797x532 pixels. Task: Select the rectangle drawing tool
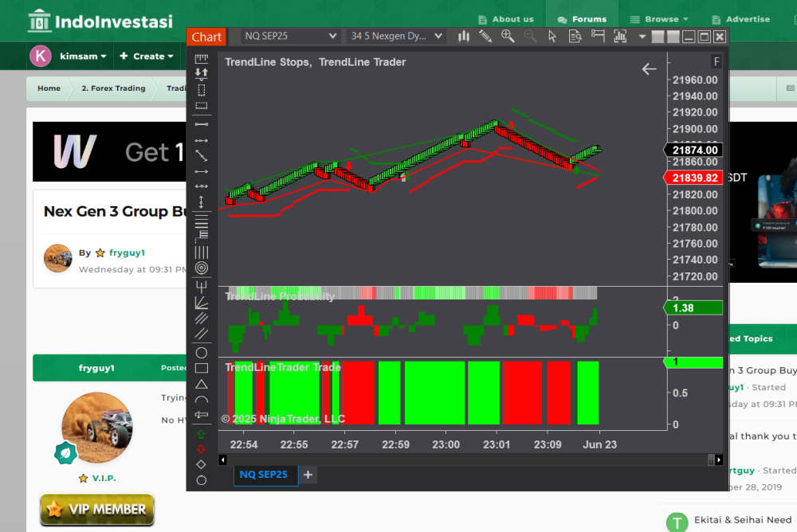point(202,368)
